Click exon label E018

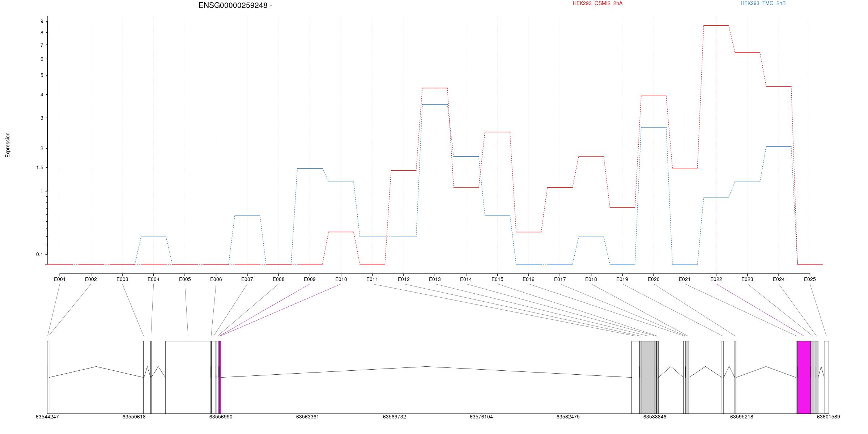[x=591, y=279]
